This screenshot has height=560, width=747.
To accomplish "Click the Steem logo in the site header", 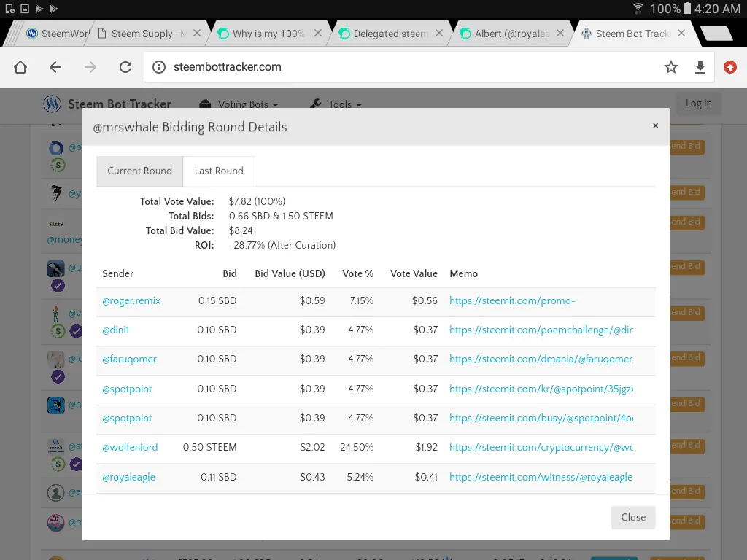I will tap(53, 104).
